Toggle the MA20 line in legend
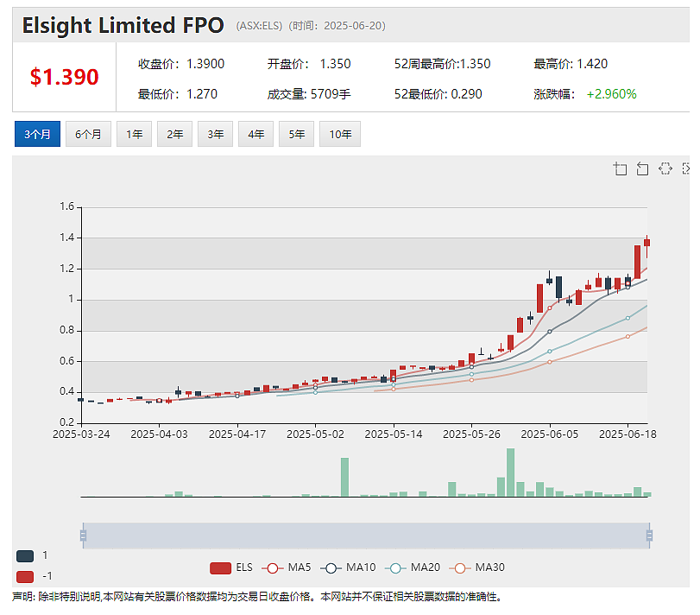This screenshot has width=700, height=615. (413, 568)
